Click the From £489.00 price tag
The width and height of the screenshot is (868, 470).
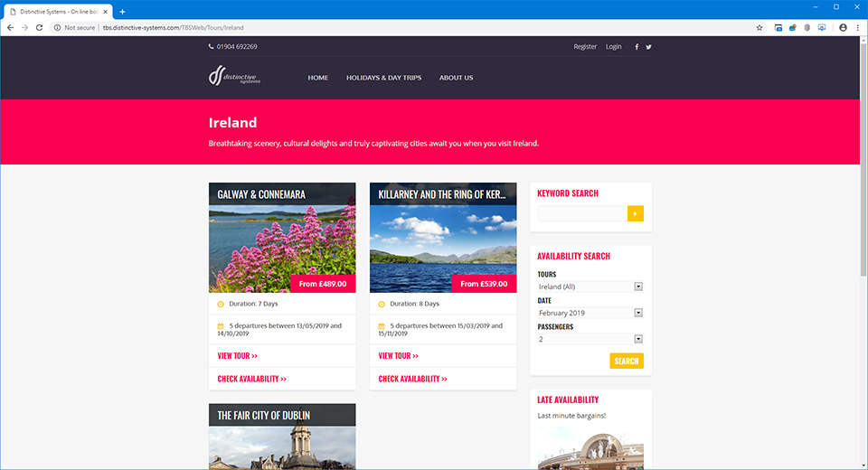[323, 284]
